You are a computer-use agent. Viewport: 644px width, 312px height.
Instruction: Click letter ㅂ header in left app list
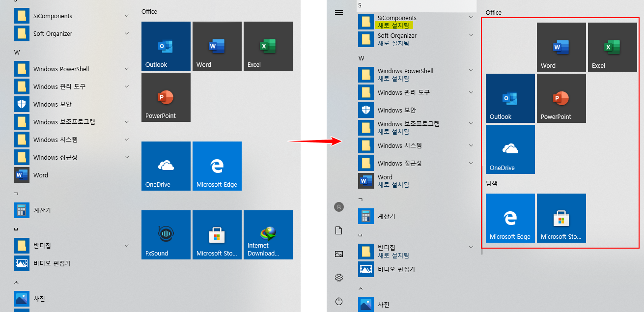coord(16,229)
